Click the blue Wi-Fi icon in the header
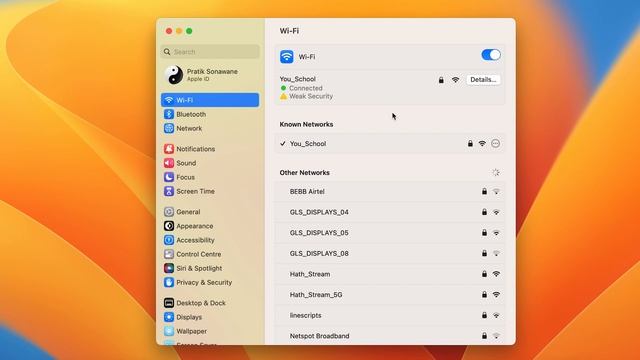The height and width of the screenshot is (360, 640). pyautogui.click(x=287, y=57)
